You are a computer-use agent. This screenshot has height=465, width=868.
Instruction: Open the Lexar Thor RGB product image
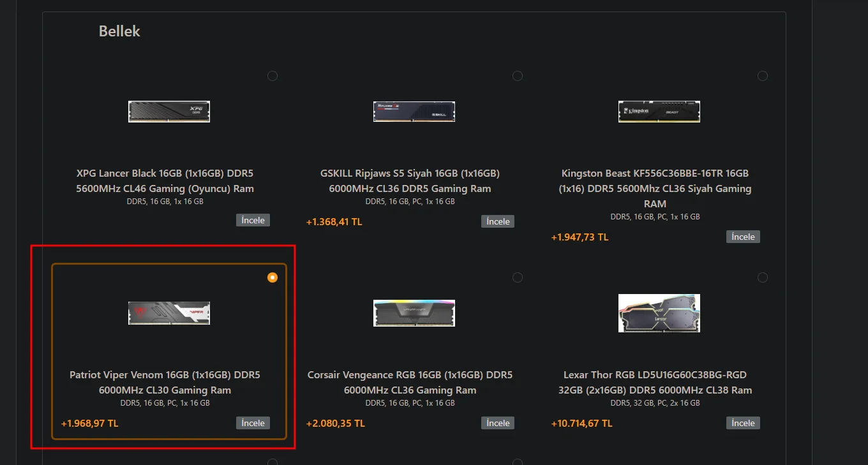click(659, 313)
